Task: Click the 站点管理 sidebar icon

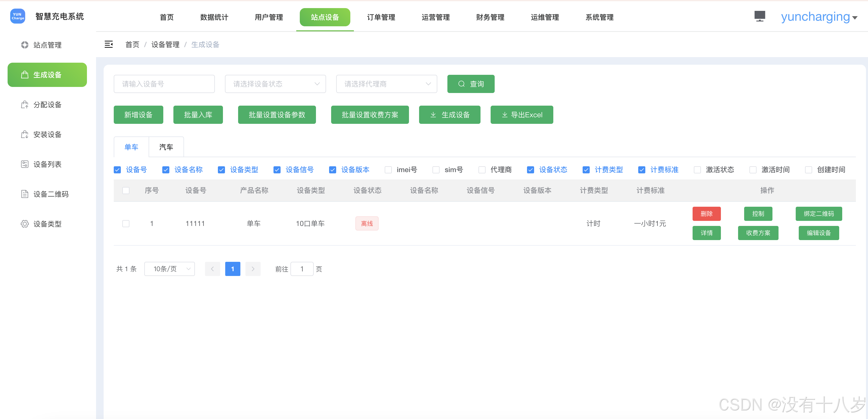Action: tap(25, 45)
